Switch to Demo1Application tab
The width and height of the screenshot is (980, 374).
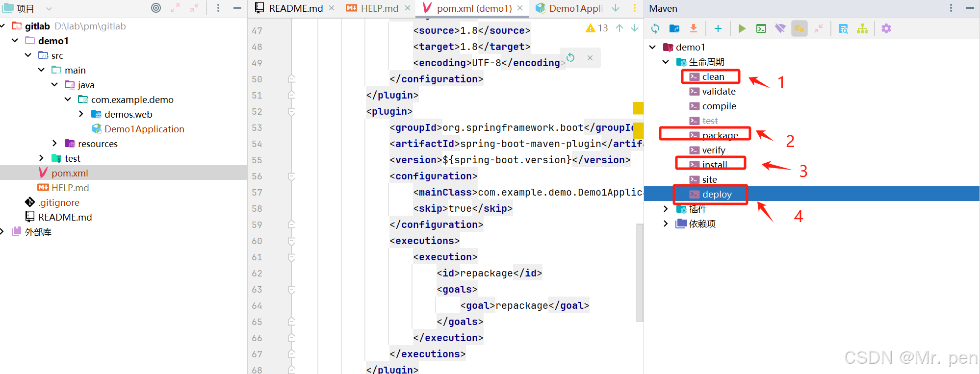576,8
